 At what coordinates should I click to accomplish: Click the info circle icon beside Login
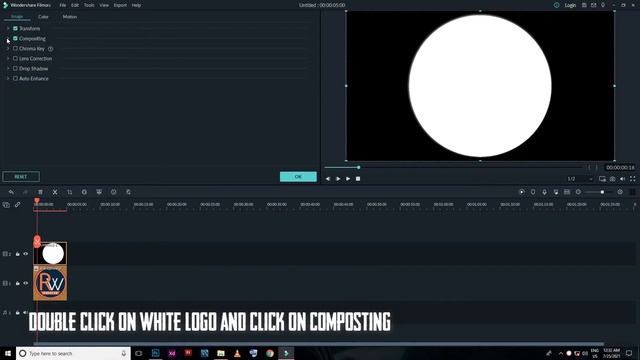point(556,5)
